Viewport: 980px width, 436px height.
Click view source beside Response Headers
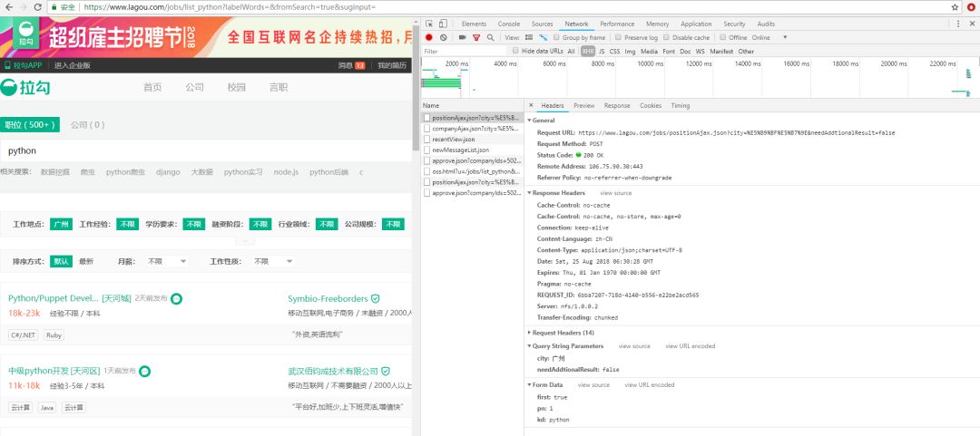pyautogui.click(x=615, y=193)
